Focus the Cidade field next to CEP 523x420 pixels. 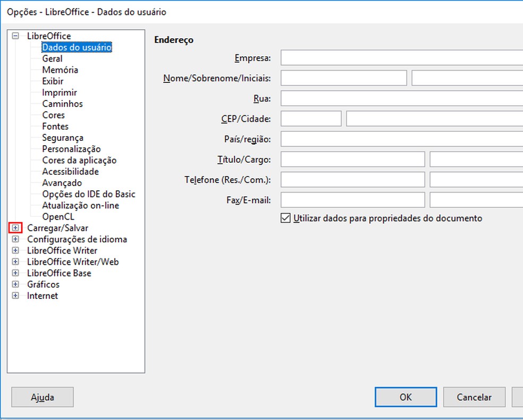tap(435, 119)
